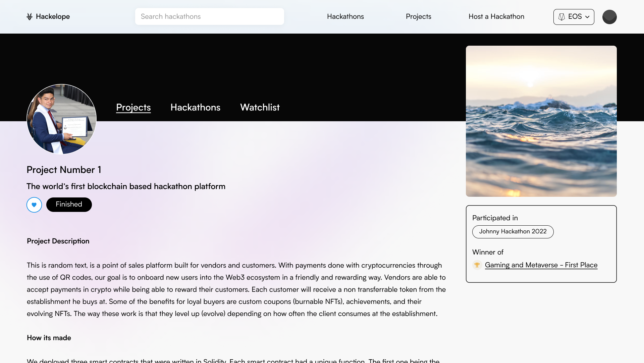Open the Johnny Hackathon 2022 chip
The width and height of the screenshot is (644, 363).
coord(513,232)
